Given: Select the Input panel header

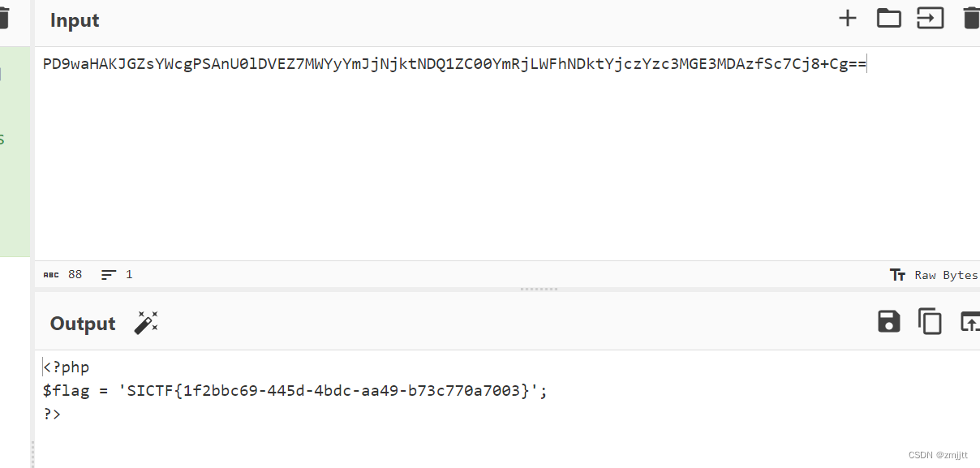Looking at the screenshot, I should tap(74, 20).
